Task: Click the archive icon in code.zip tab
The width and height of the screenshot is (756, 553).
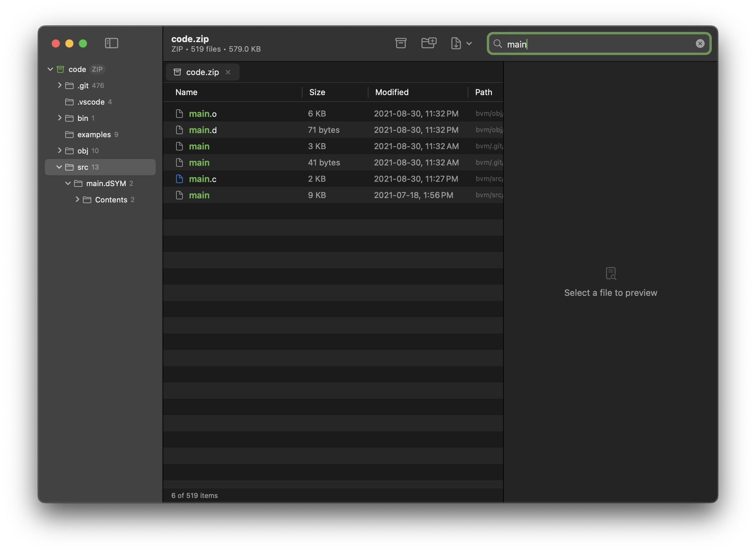Action: tap(177, 72)
